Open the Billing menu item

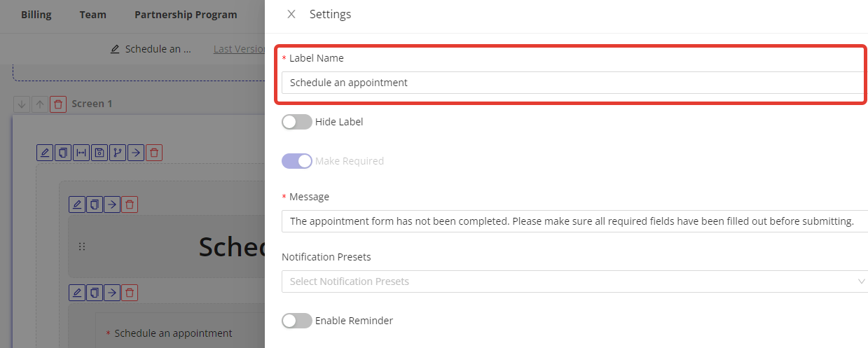[36, 15]
